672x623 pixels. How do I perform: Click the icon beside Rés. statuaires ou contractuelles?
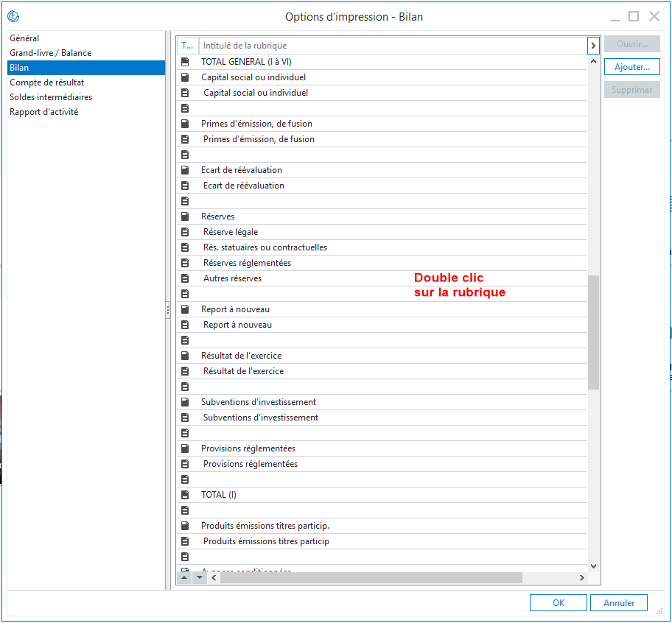(185, 247)
